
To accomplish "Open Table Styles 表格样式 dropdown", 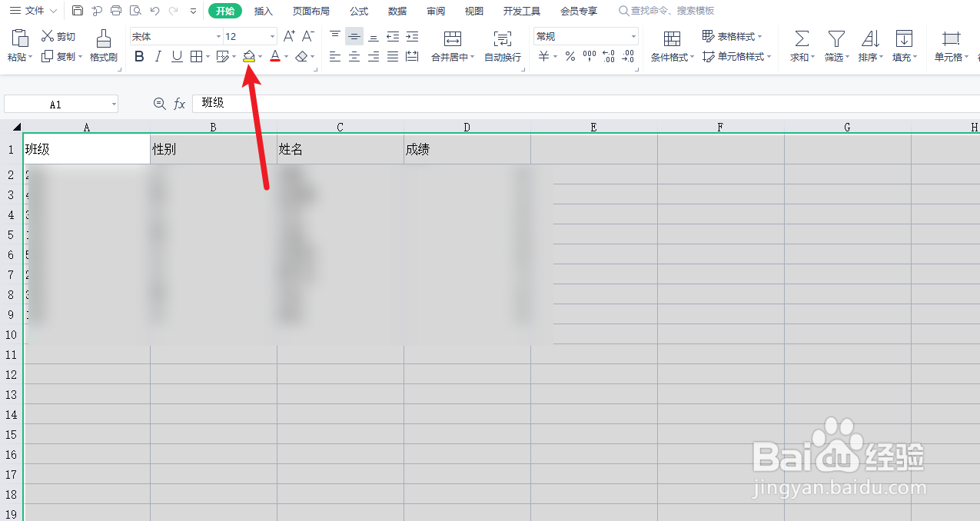I will click(x=732, y=36).
